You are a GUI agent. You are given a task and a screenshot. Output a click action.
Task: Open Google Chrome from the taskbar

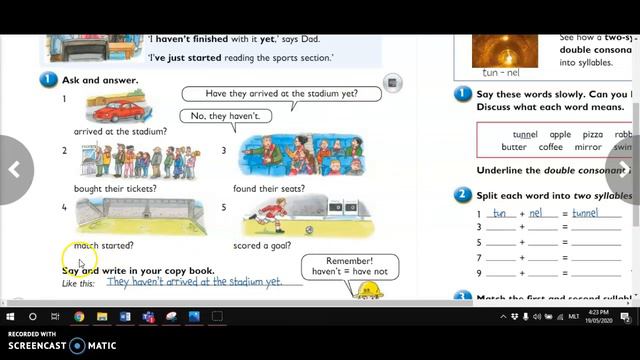pyautogui.click(x=79, y=317)
